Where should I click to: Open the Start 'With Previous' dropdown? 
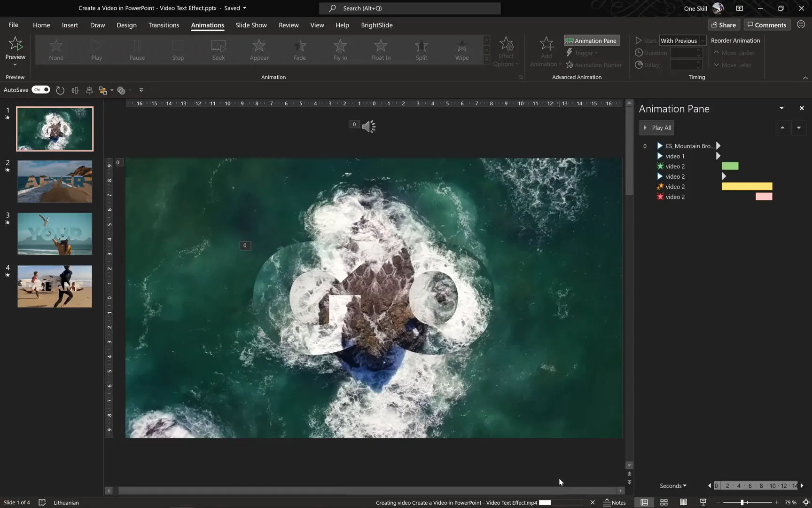pos(702,40)
